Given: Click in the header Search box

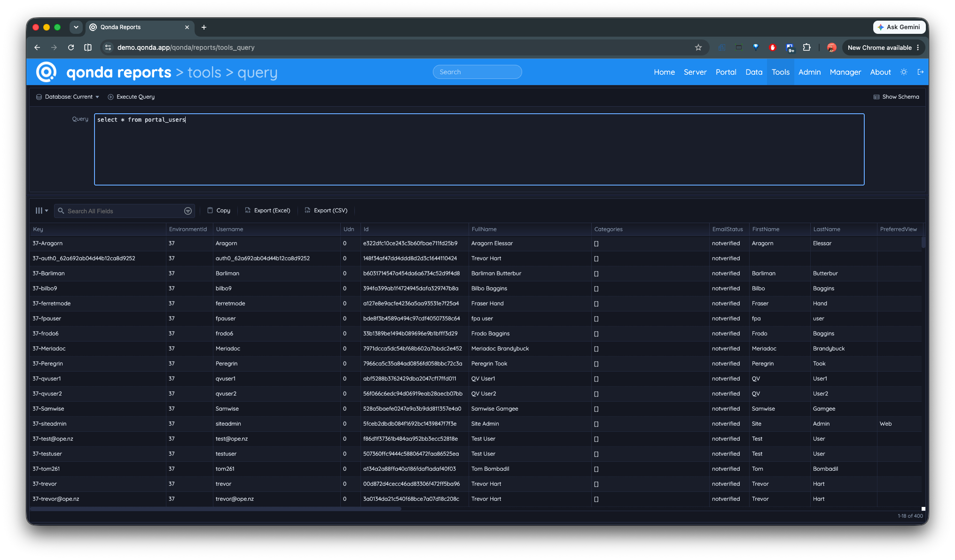Looking at the screenshot, I should tap(477, 72).
